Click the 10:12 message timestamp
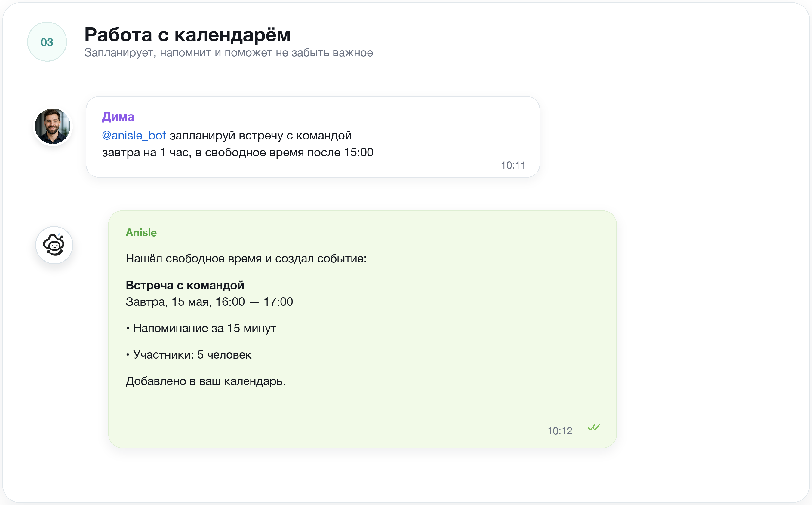The image size is (812, 505). (559, 431)
